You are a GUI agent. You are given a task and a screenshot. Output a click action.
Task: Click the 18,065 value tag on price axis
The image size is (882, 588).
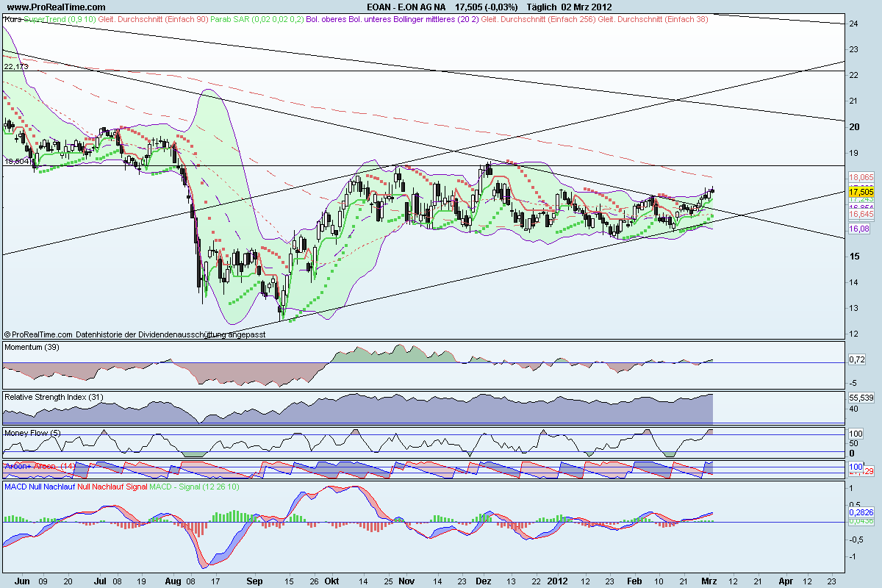coord(860,177)
